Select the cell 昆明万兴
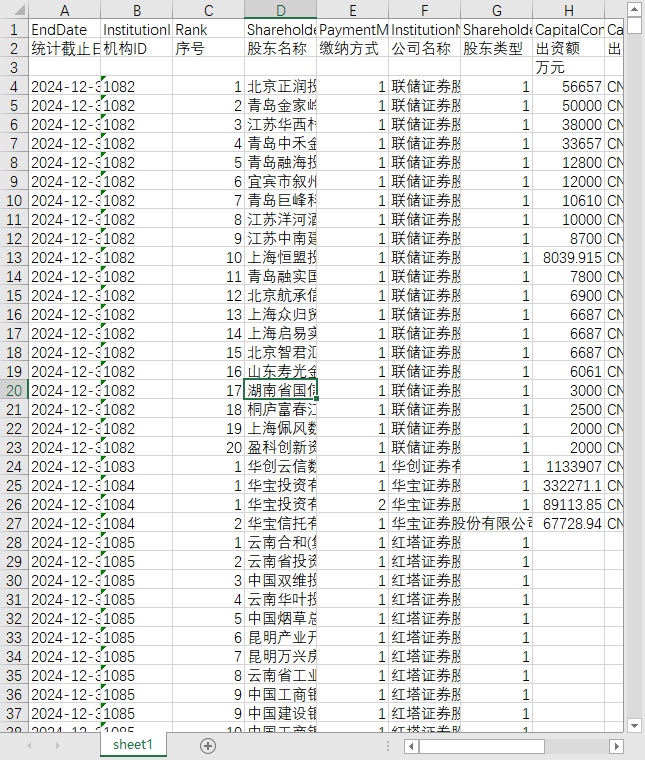The height and width of the screenshot is (760, 645). pyautogui.click(x=281, y=656)
